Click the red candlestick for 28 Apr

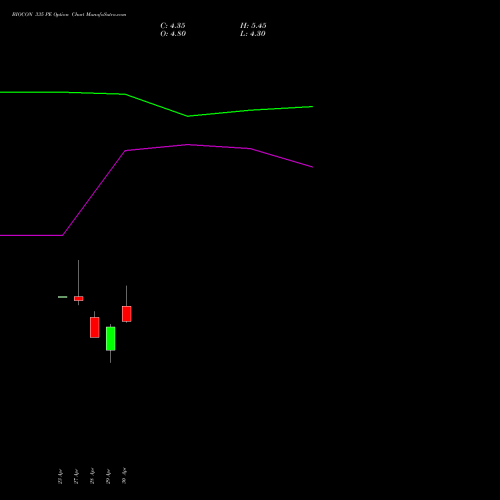pos(95,327)
